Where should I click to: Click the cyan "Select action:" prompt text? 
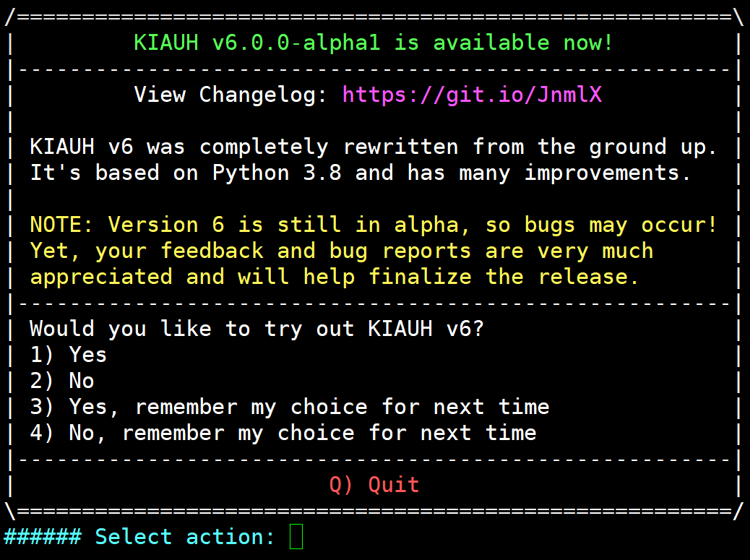pos(185,537)
